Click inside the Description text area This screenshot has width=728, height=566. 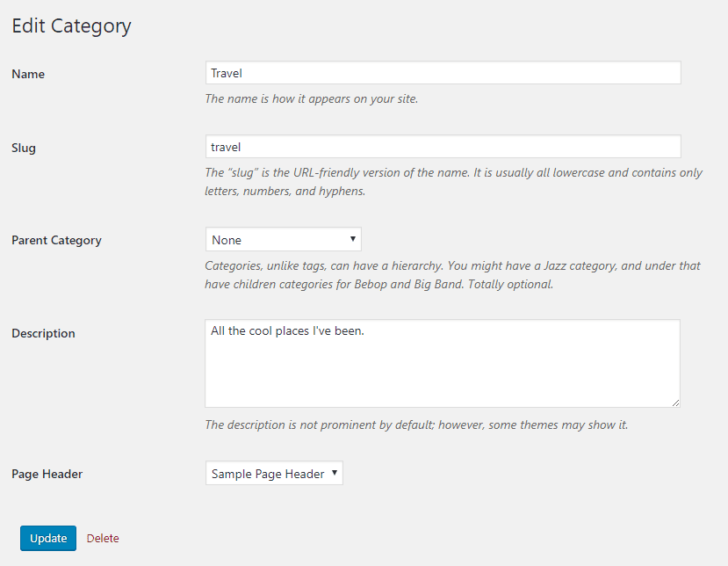443,363
